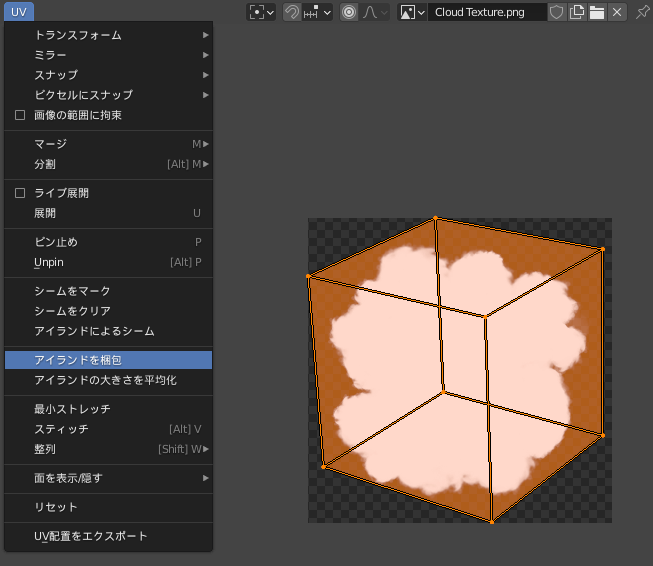Open the マージ submenu
This screenshot has width=653, height=566.
coord(108,144)
